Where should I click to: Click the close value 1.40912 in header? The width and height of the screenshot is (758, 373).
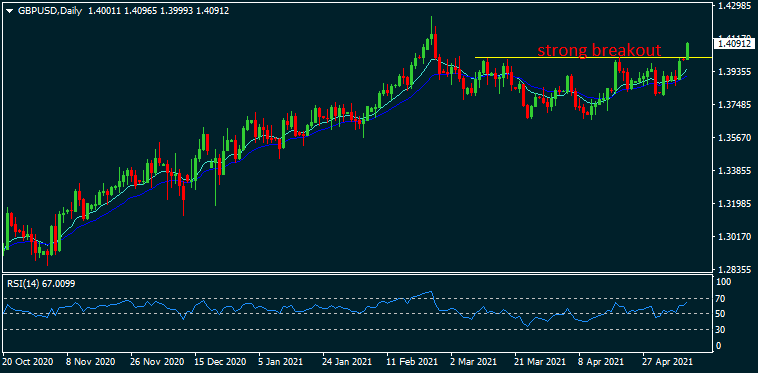[212, 11]
